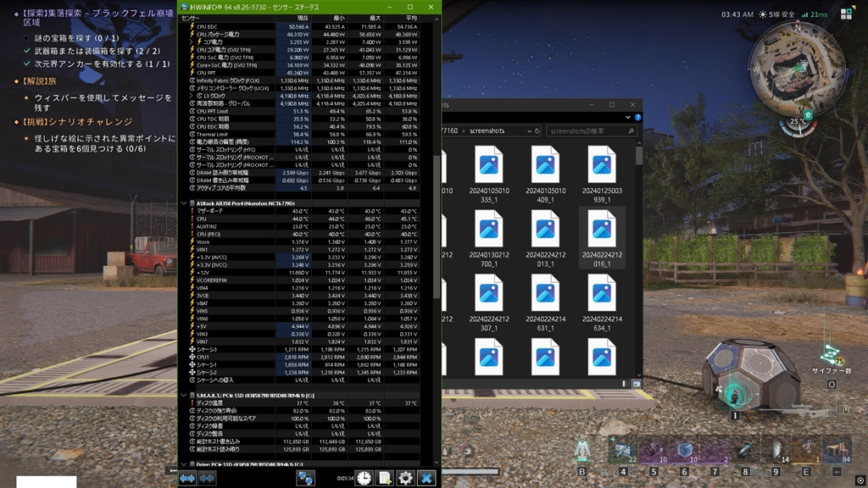Click 最小 column header

tap(329, 19)
